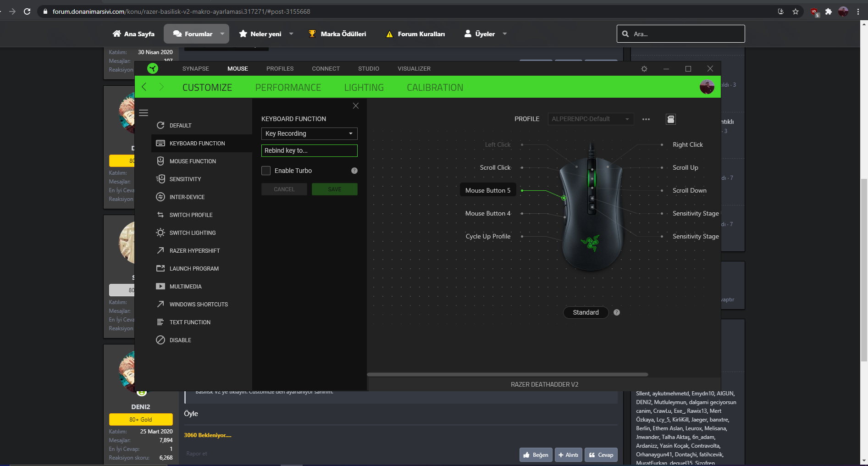Reload the browser page
868x466 pixels.
(27, 11)
